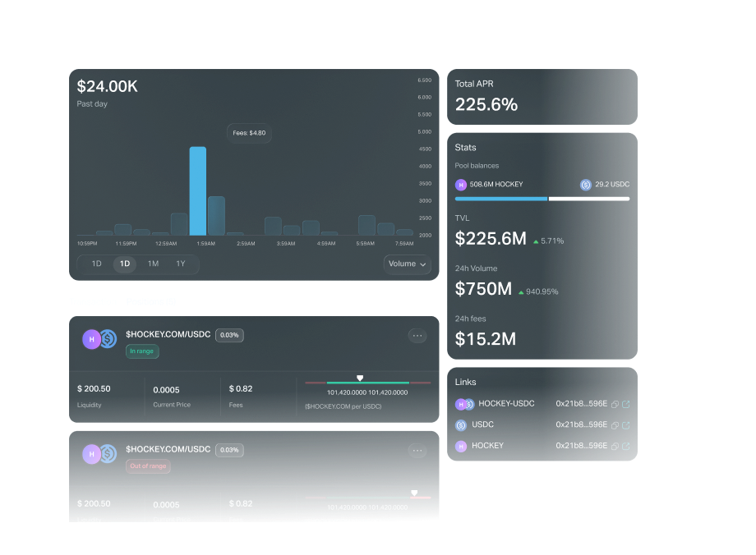Click the 0.03% fee tier badge on the In range position

pos(229,335)
